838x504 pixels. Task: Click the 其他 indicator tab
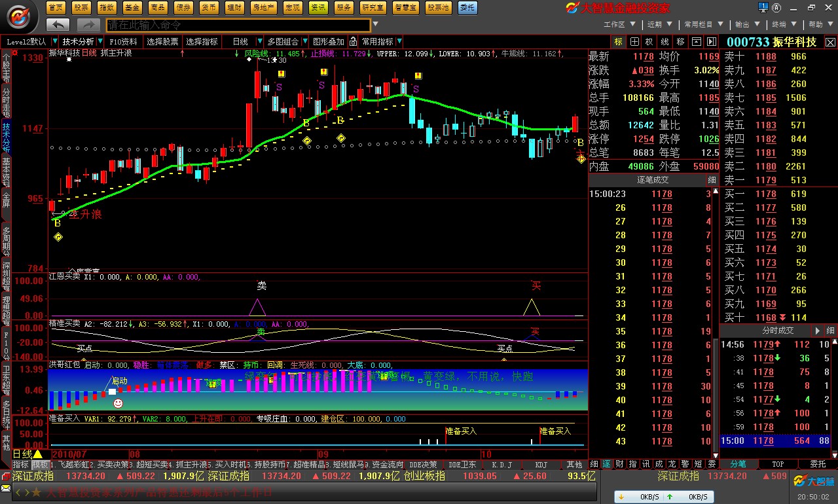(x=574, y=465)
